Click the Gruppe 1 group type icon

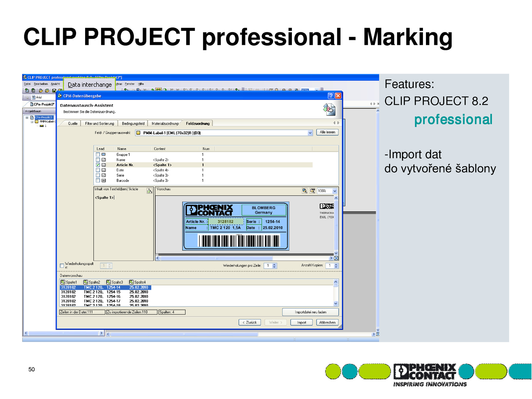tap(103, 155)
